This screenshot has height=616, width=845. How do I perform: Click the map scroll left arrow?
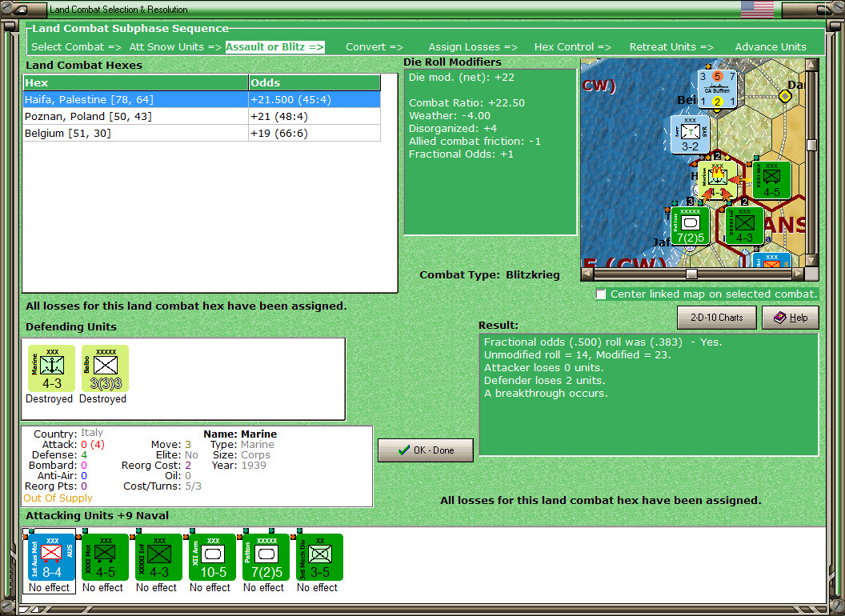click(587, 274)
